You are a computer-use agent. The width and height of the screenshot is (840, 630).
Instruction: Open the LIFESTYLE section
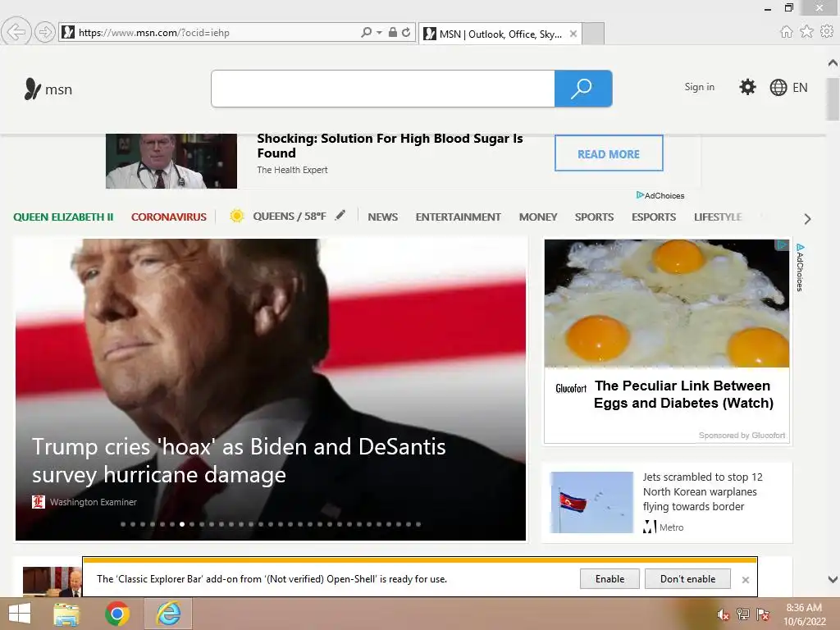[x=718, y=217]
